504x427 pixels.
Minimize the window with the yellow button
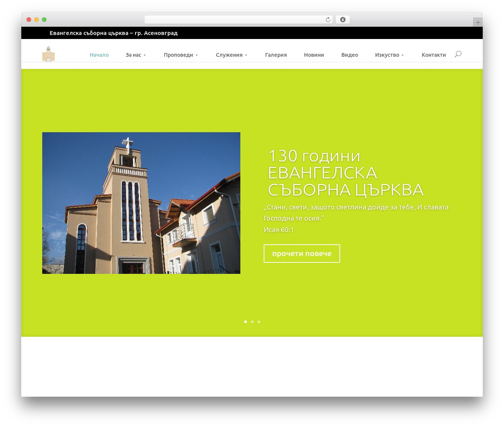[x=37, y=20]
